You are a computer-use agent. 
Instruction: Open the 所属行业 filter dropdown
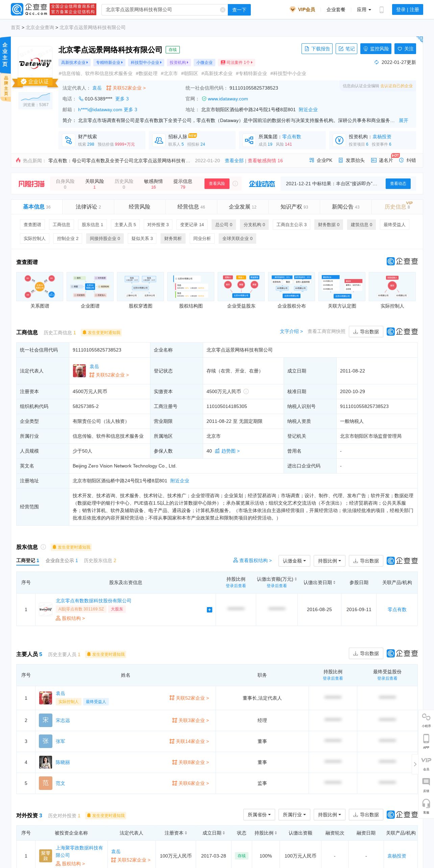294,815
